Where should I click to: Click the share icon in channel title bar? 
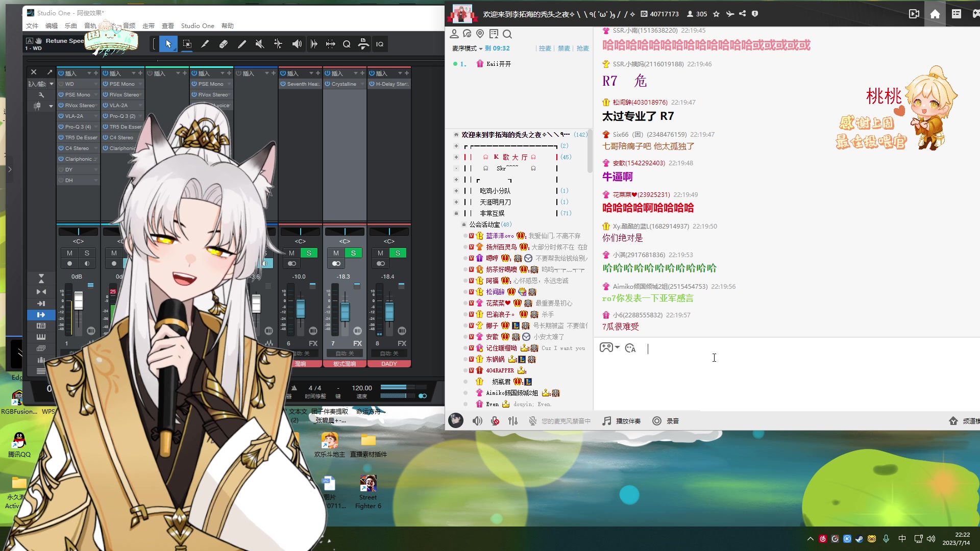pyautogui.click(x=743, y=14)
